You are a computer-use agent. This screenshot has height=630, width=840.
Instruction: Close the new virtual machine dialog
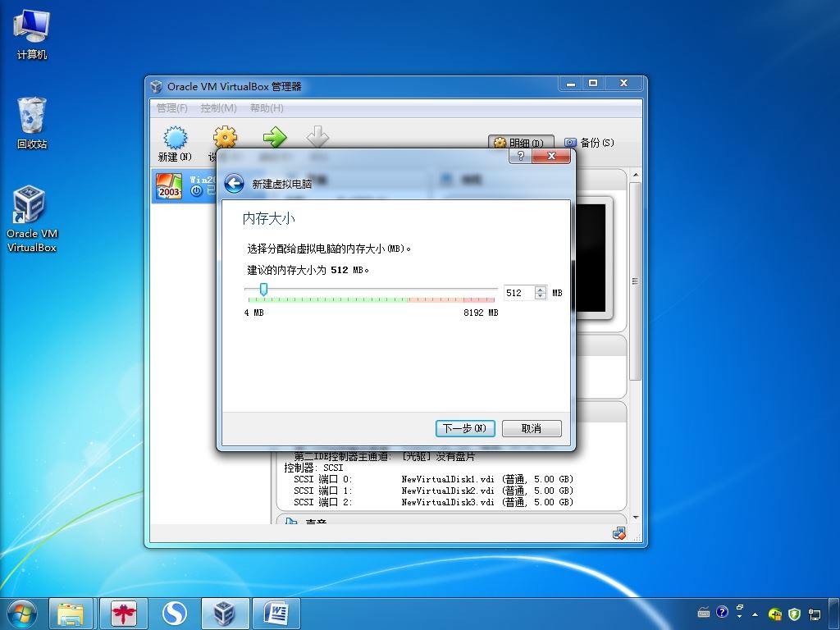(x=552, y=156)
